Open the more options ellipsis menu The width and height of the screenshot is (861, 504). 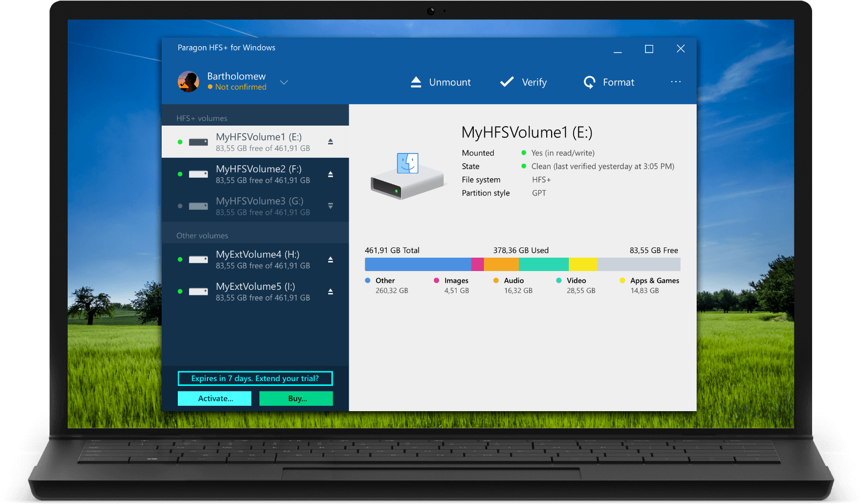(676, 82)
